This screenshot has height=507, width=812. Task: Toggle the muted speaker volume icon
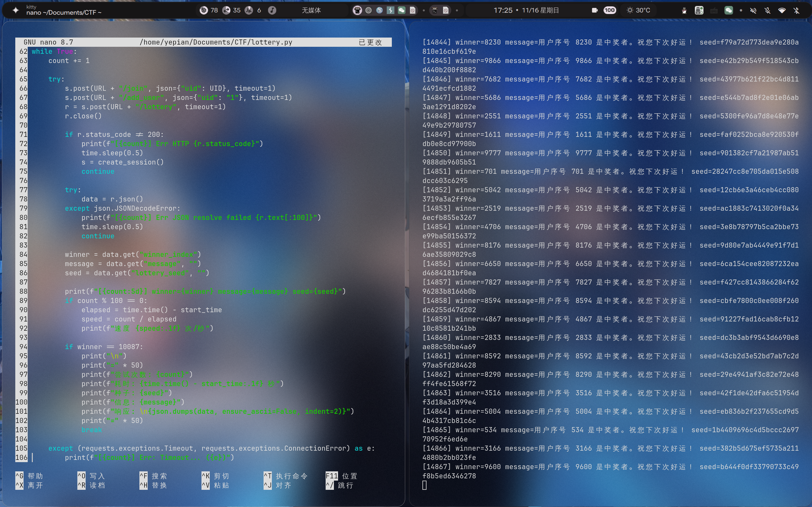click(x=753, y=11)
